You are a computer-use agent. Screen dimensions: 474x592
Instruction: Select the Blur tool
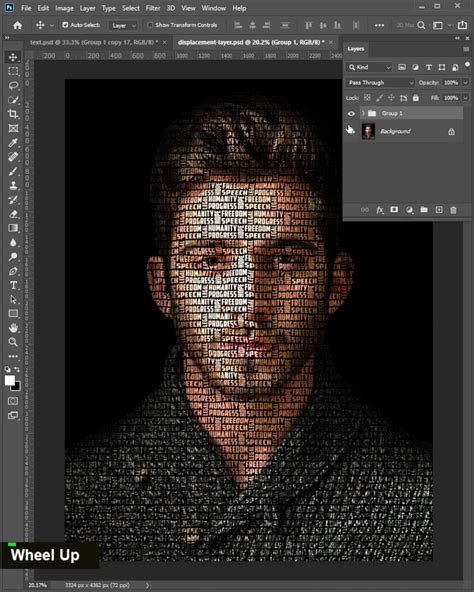[13, 242]
